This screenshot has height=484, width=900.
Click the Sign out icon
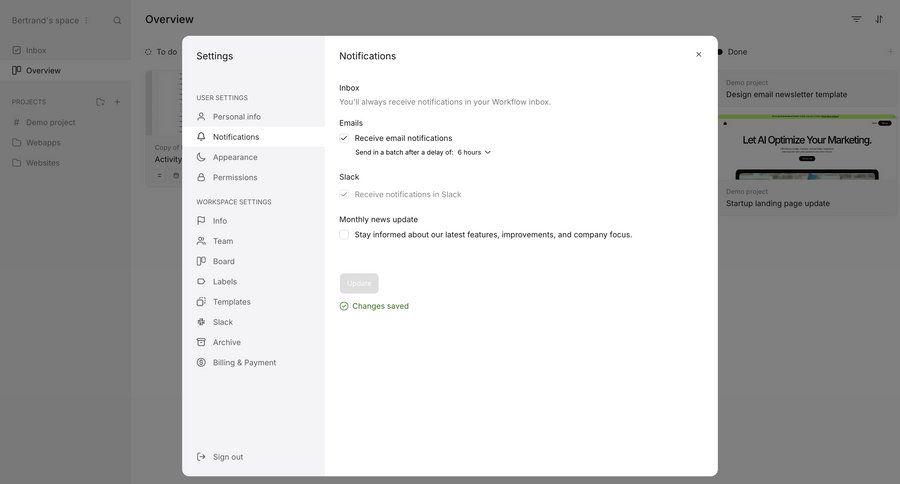point(201,457)
